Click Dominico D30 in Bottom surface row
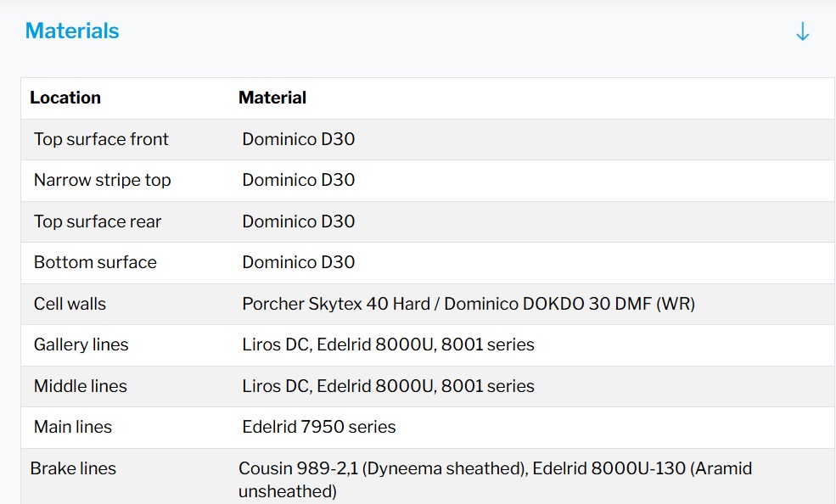Screen dimensions: 836x504 [298, 262]
